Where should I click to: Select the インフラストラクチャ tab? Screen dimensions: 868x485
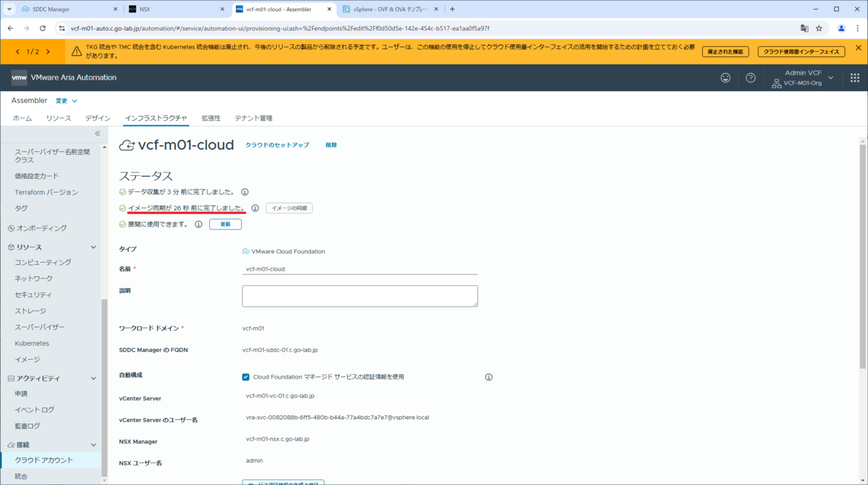156,118
